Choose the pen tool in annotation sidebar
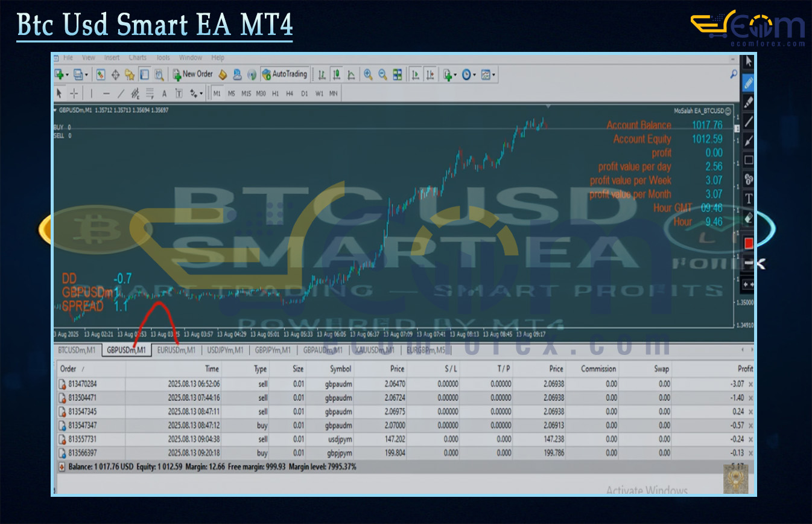This screenshot has width=812, height=524. tap(749, 81)
